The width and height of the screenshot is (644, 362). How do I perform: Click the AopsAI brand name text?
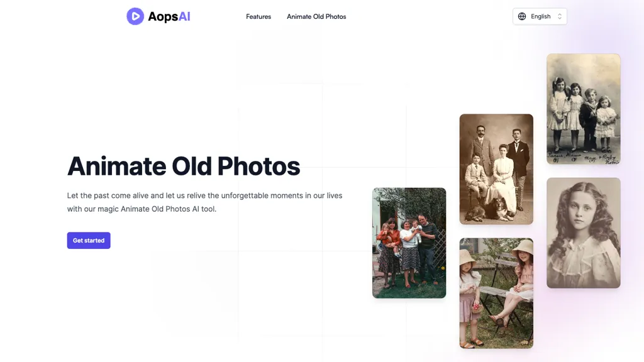[x=169, y=16]
